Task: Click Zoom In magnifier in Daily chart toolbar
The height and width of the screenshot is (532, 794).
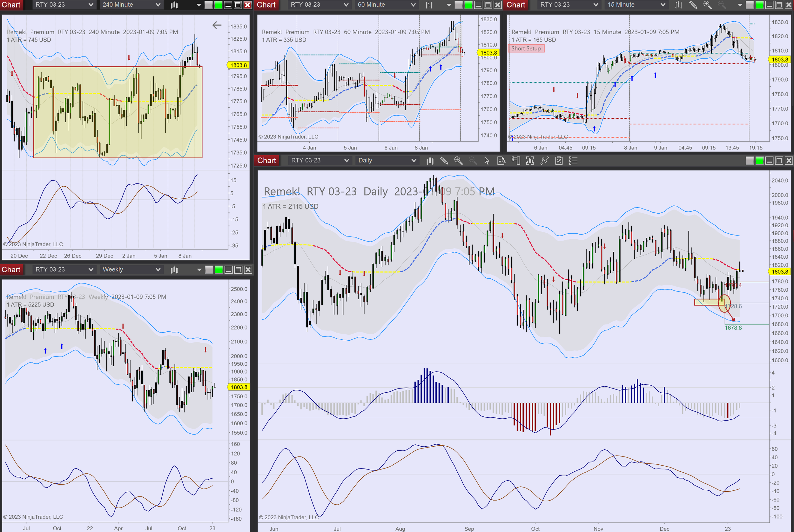Action: tap(458, 161)
